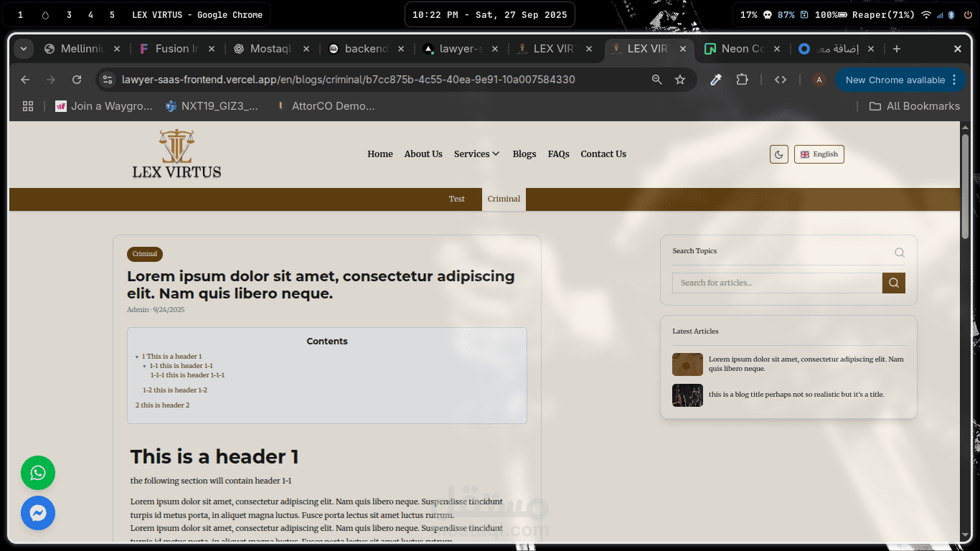Jump to '1-2 this is header 1-2'

click(175, 390)
